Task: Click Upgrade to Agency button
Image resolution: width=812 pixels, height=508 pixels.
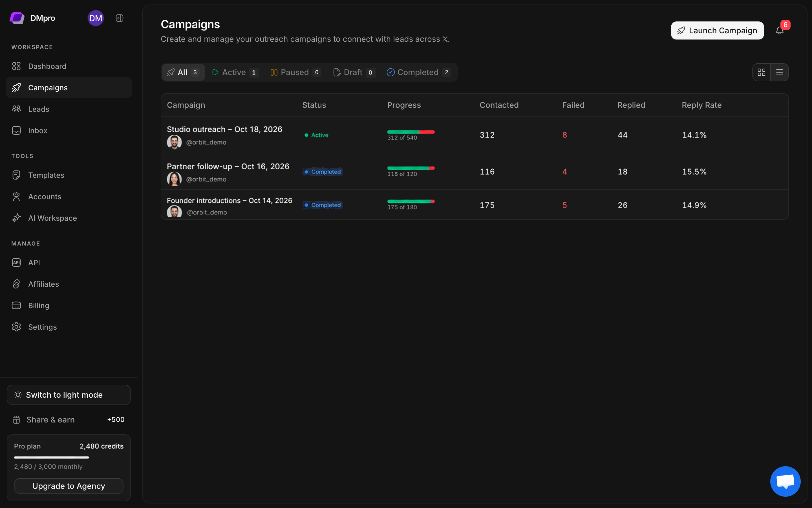Action: coord(69,486)
